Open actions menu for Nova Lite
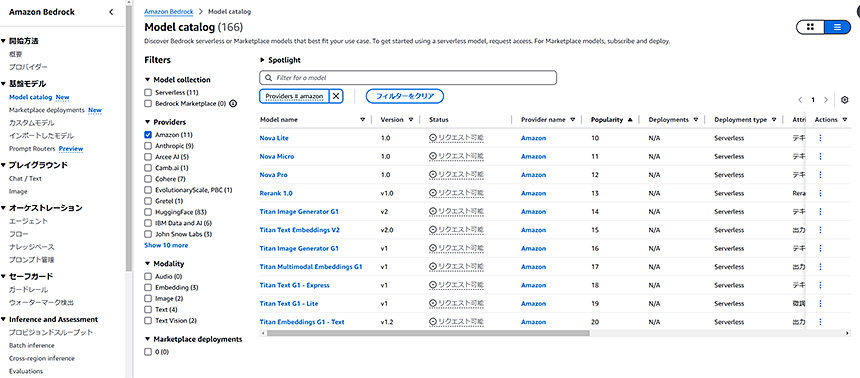Image resolution: width=860 pixels, height=378 pixels. tap(821, 138)
